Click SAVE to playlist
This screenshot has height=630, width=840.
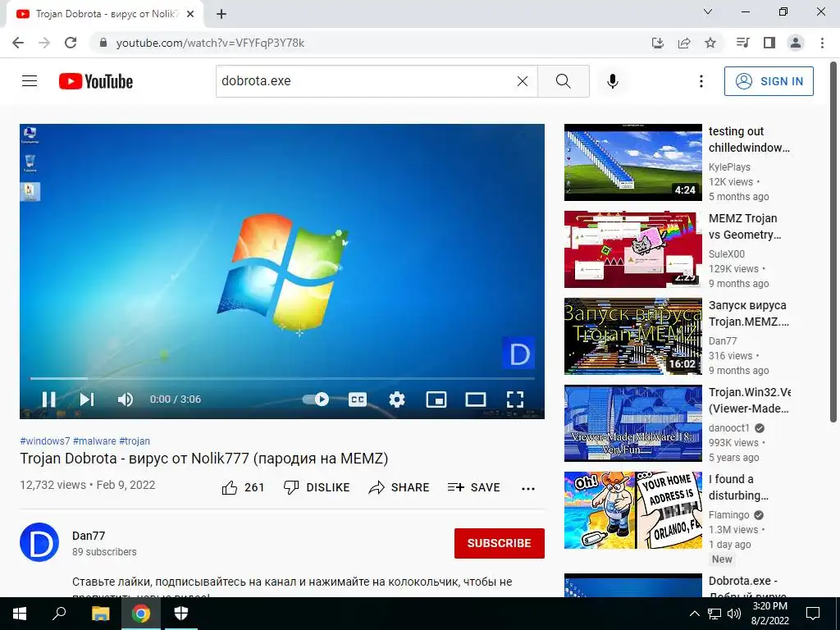pos(473,487)
